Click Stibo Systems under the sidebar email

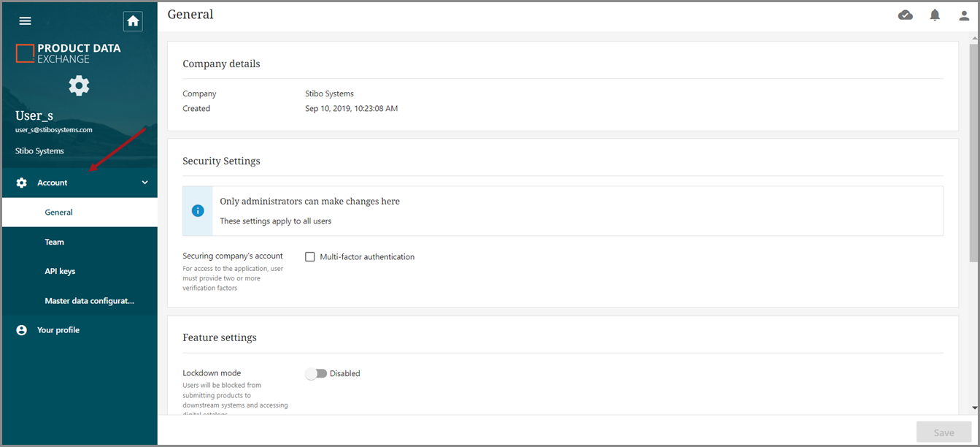click(x=39, y=151)
